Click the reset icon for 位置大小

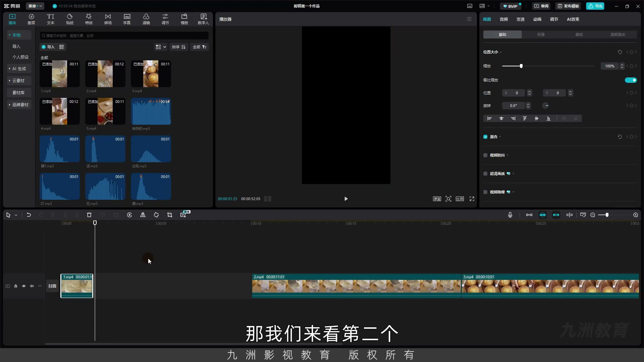pyautogui.click(x=620, y=52)
